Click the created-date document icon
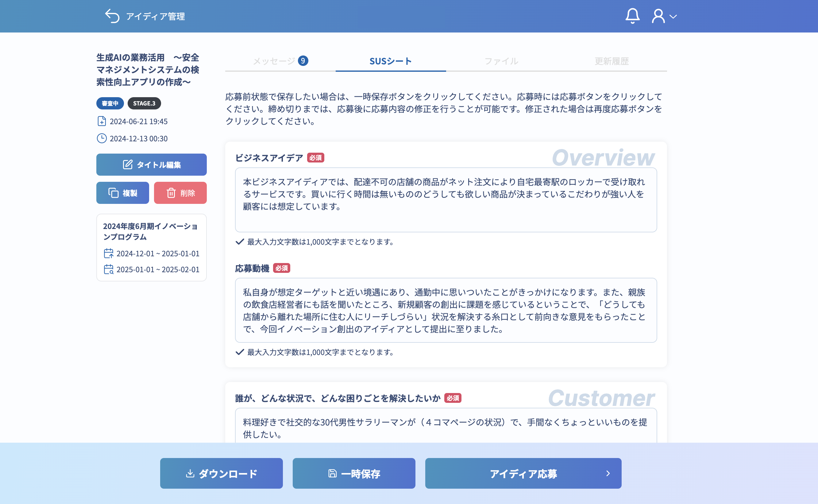This screenshot has height=504, width=818. pyautogui.click(x=102, y=121)
